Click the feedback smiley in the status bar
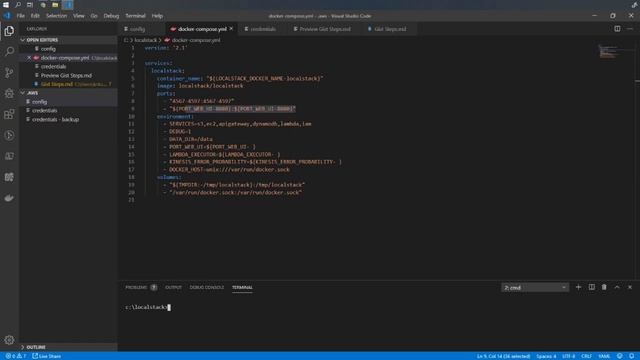Viewport: 640px width, 360px height. [x=620, y=356]
